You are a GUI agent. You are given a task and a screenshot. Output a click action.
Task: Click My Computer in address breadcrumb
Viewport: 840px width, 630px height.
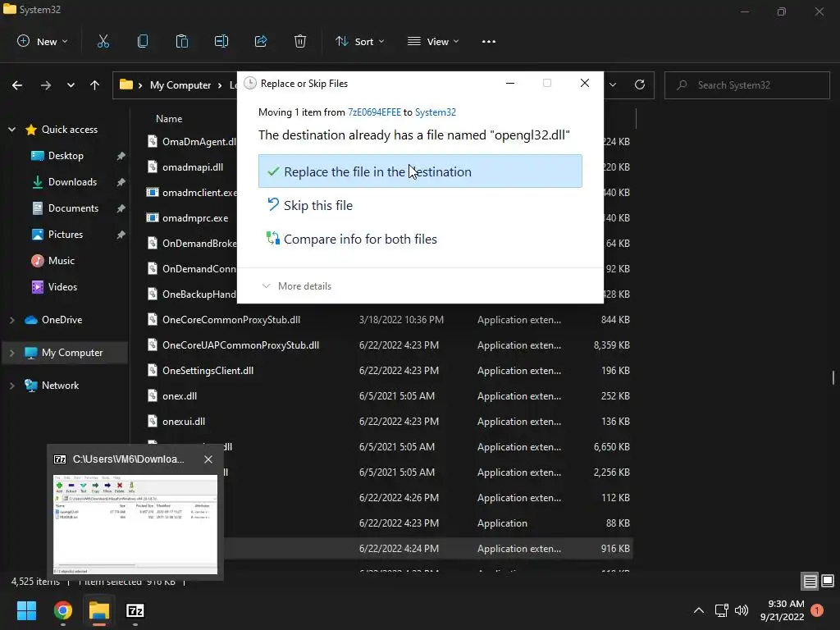pos(180,85)
